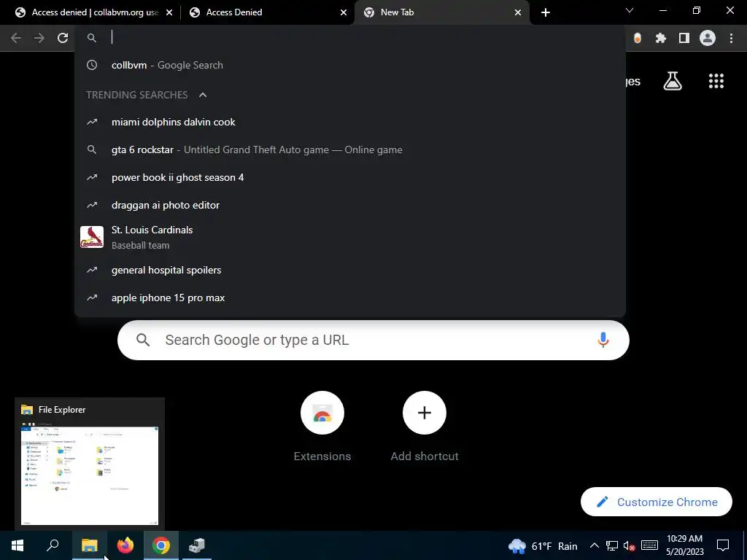Open network status tray icon
747x560 pixels.
coord(612,545)
